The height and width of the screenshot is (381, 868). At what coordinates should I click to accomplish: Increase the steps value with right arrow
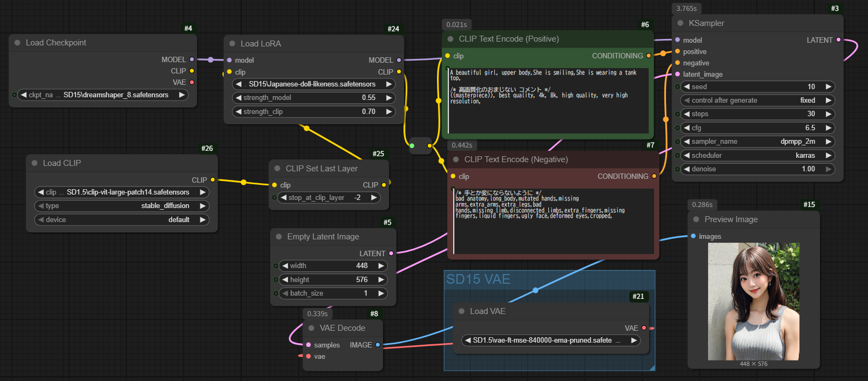[829, 114]
